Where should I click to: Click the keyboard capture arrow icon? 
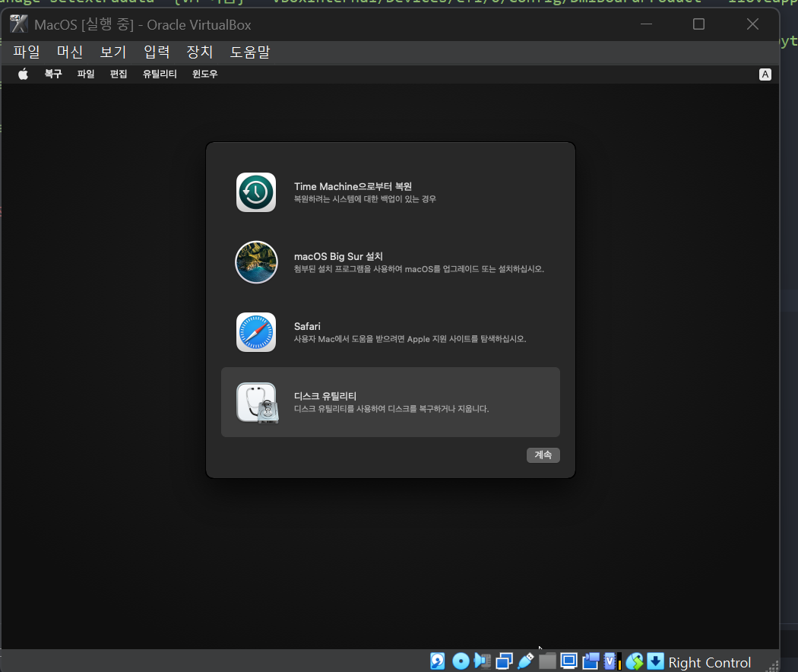click(x=655, y=661)
